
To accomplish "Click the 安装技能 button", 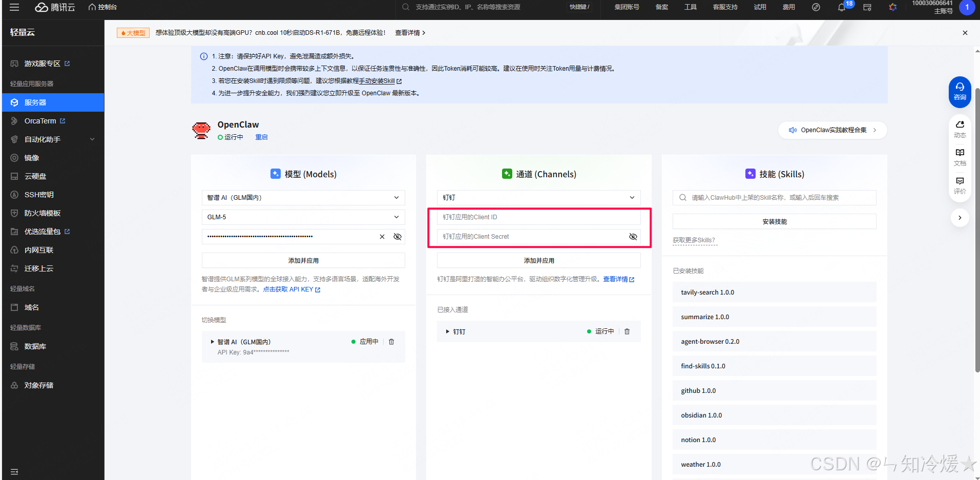I will click(x=774, y=222).
